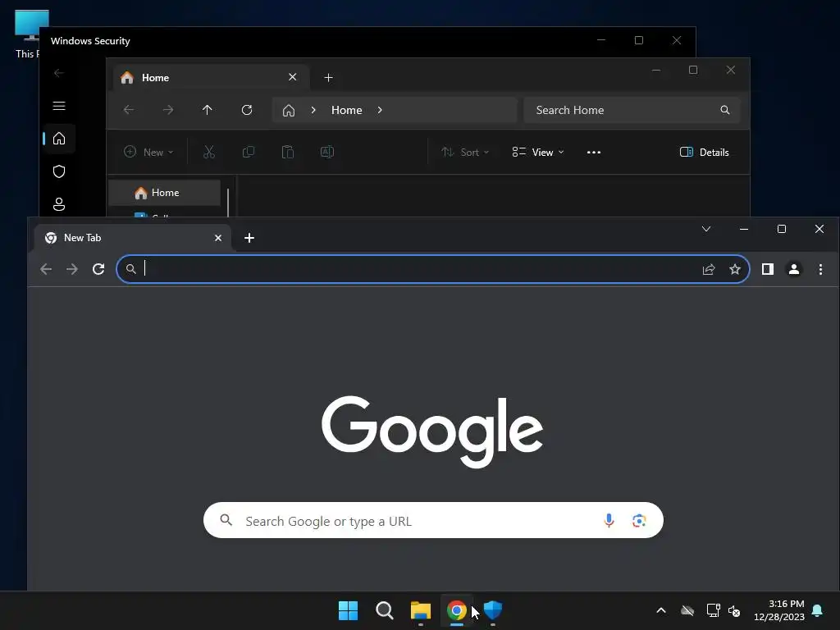The image size is (840, 630).
Task: Open taskbar clock and date
Action: point(779,610)
